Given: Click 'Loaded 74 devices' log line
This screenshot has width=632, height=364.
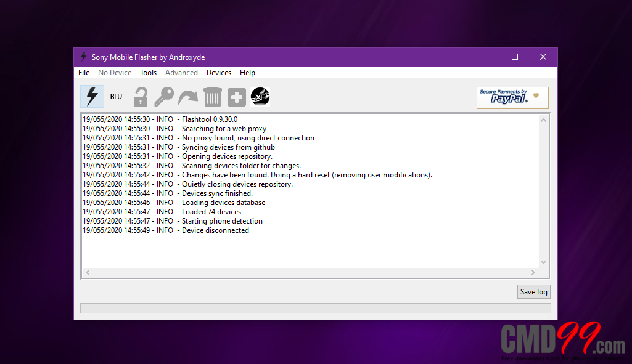Looking at the screenshot, I should click(162, 212).
